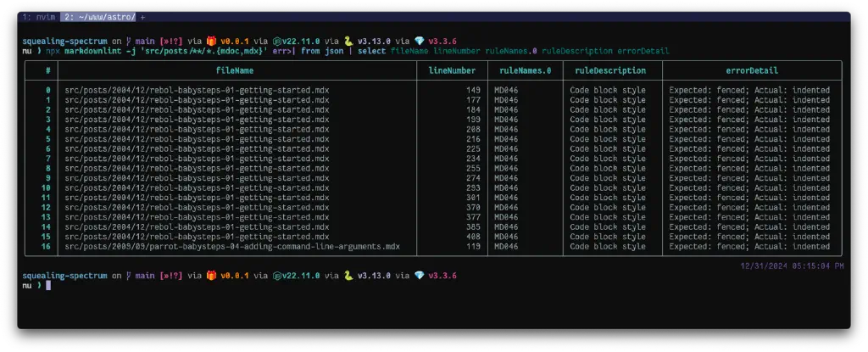This screenshot has height=352, width=868.
Task: Click "squealing-spectrum" in the prompt above the table
Action: pos(64,41)
